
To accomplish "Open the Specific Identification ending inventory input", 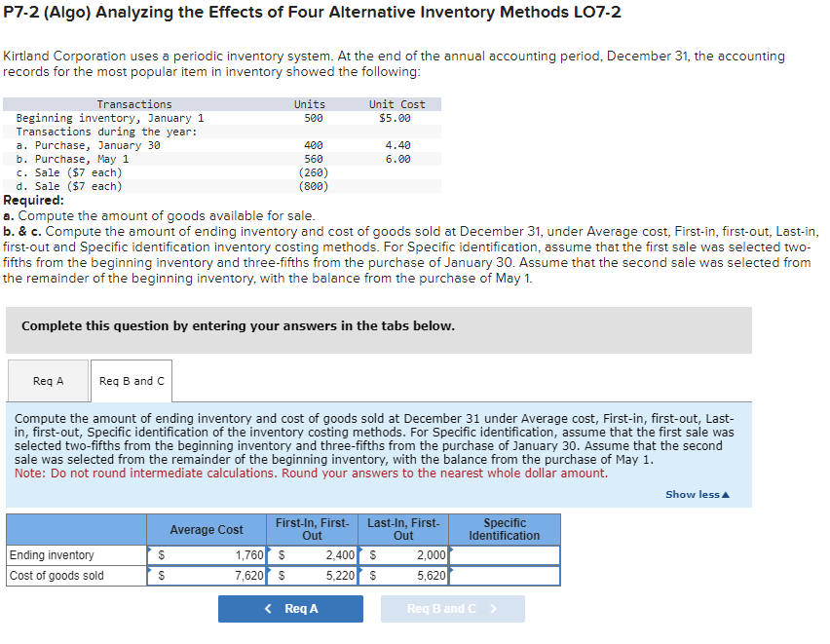I will click(504, 554).
